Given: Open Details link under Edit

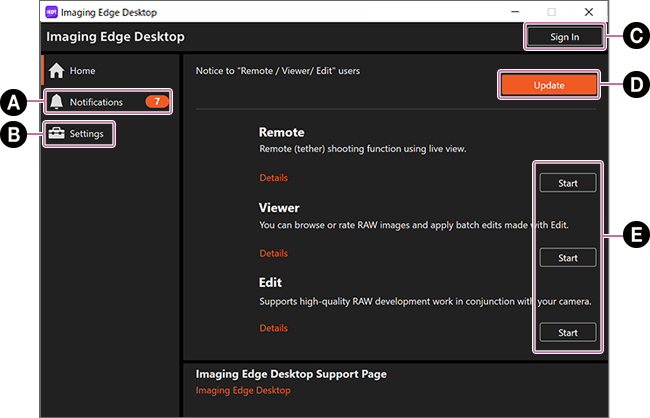Looking at the screenshot, I should click(x=274, y=328).
